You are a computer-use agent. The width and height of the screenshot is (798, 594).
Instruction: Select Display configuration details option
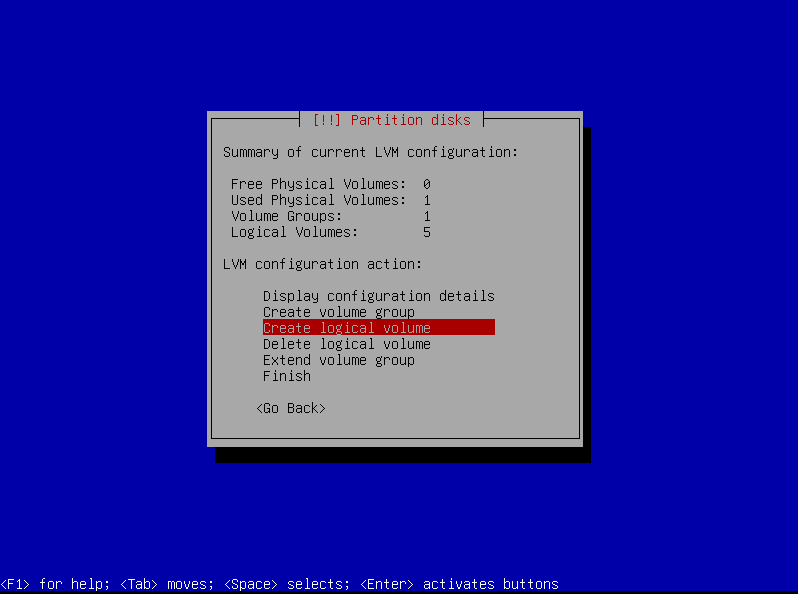click(378, 296)
